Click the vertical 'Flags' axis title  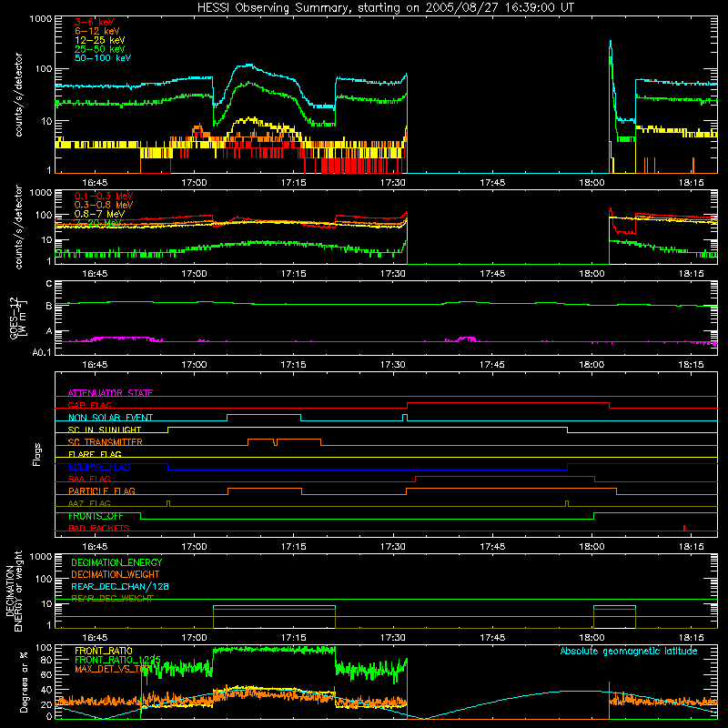click(x=37, y=454)
